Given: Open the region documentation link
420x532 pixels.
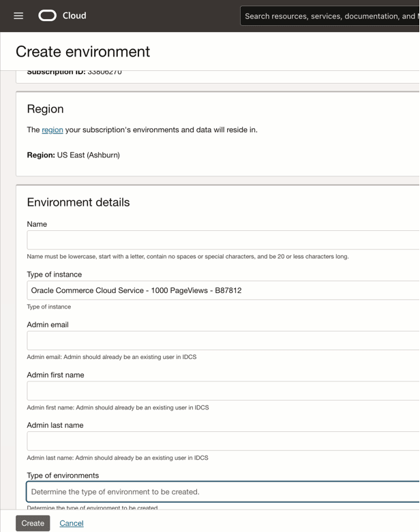Looking at the screenshot, I should click(52, 130).
